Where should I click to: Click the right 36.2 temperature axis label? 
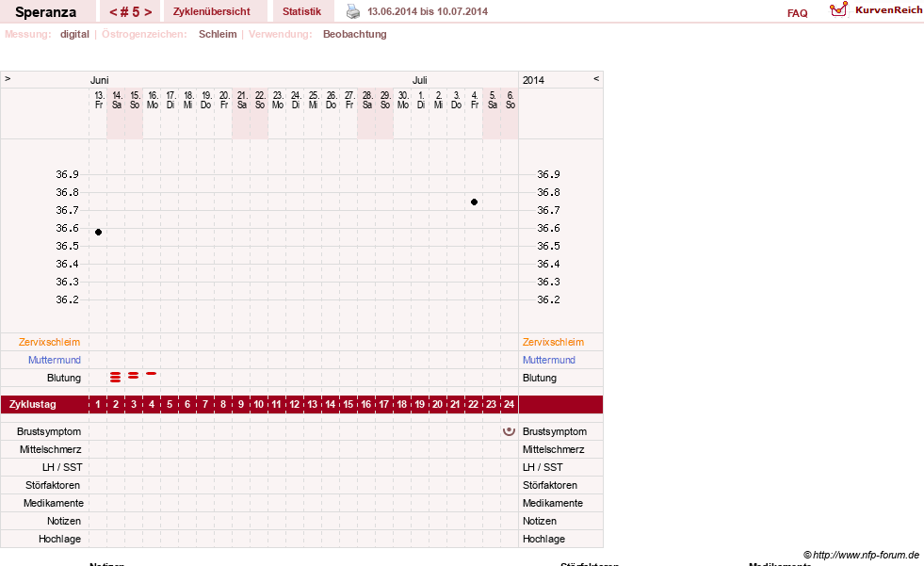click(548, 299)
